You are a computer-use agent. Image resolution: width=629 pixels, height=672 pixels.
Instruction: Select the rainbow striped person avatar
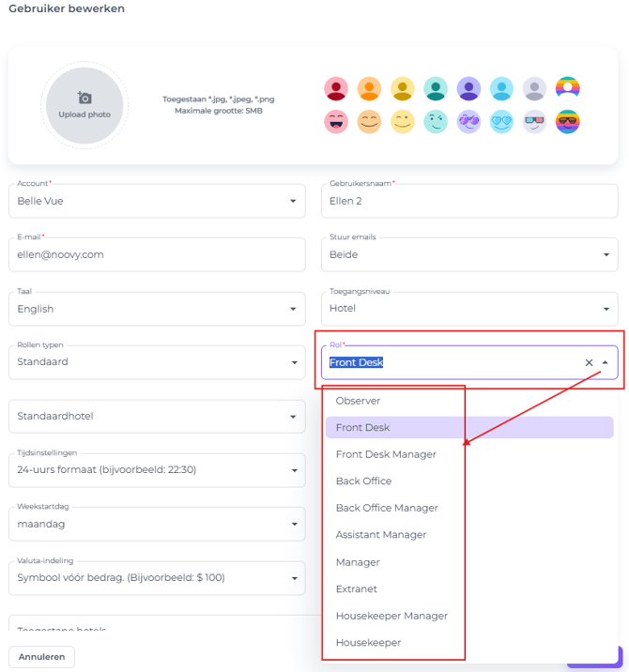click(567, 89)
